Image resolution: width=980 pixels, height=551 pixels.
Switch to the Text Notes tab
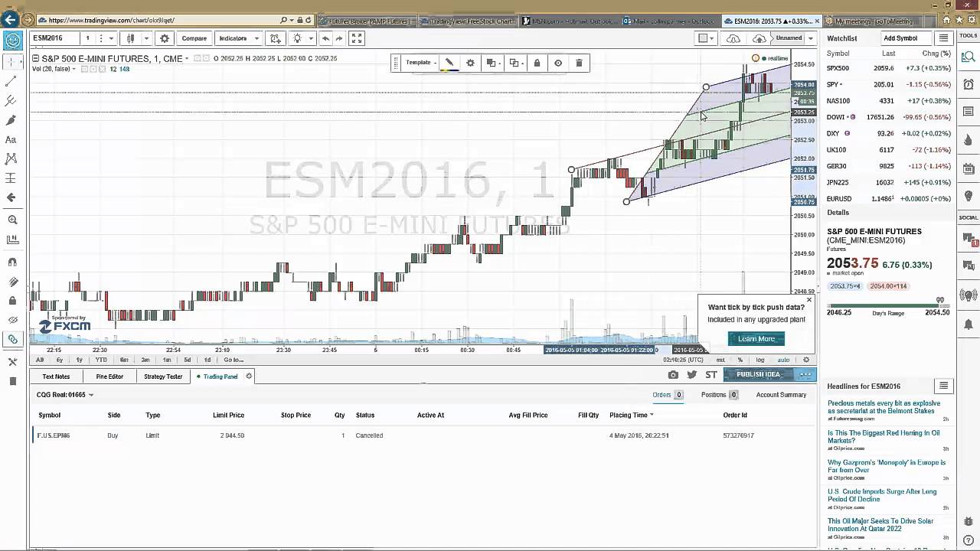56,377
